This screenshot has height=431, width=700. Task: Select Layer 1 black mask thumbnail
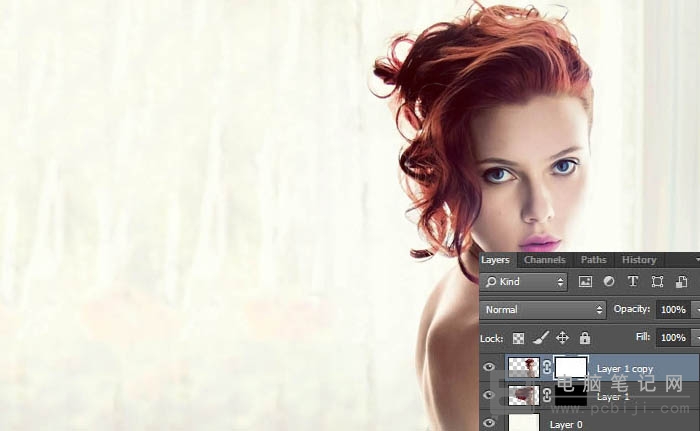[x=571, y=395]
